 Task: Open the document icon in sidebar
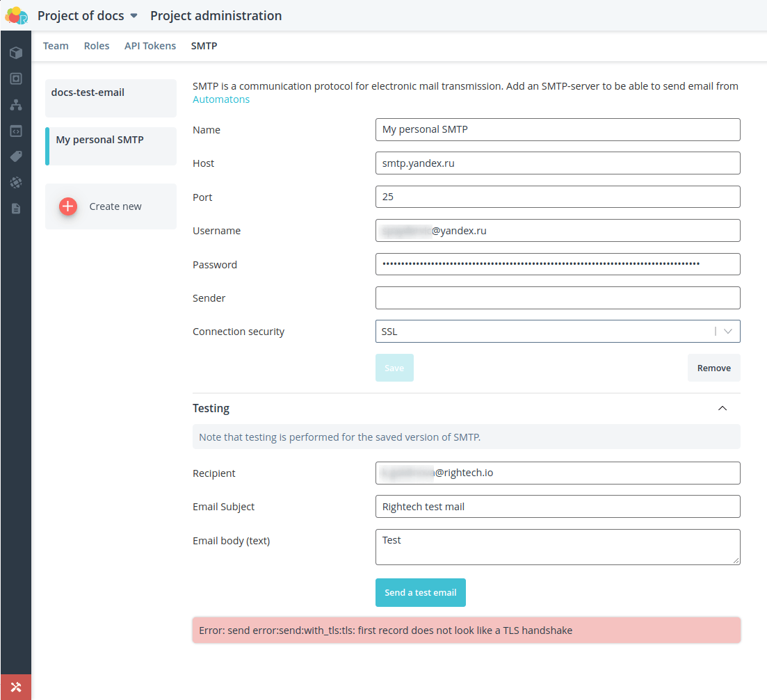[16, 209]
